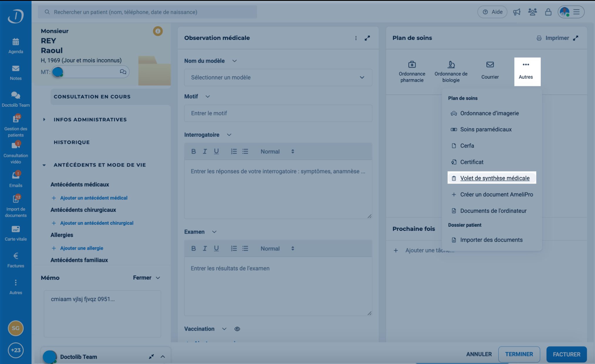Toggle underline in Examen editor
Viewport: 595px width, 364px height.
click(x=216, y=249)
